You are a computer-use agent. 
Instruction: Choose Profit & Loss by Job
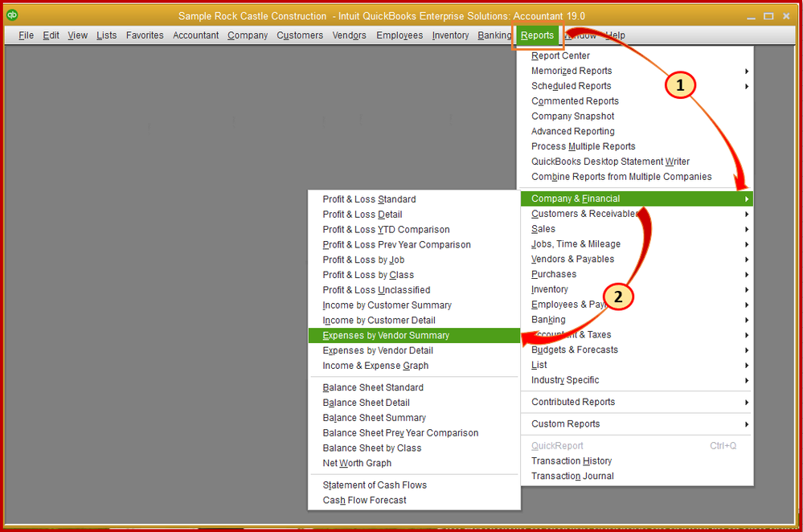(x=414, y=260)
